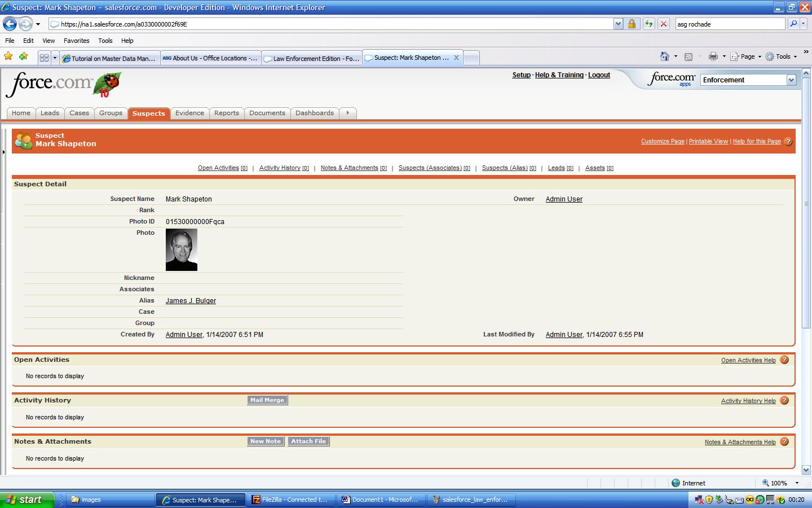The height and width of the screenshot is (508, 812).
Task: Open the Evidence tab
Action: click(189, 113)
